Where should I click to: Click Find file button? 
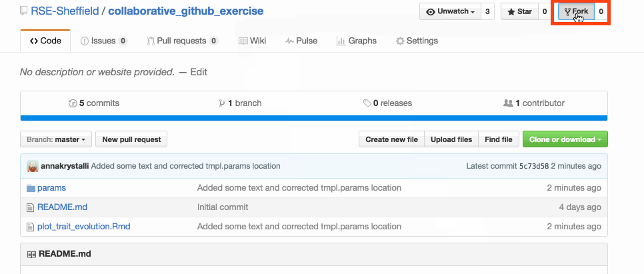click(x=498, y=139)
